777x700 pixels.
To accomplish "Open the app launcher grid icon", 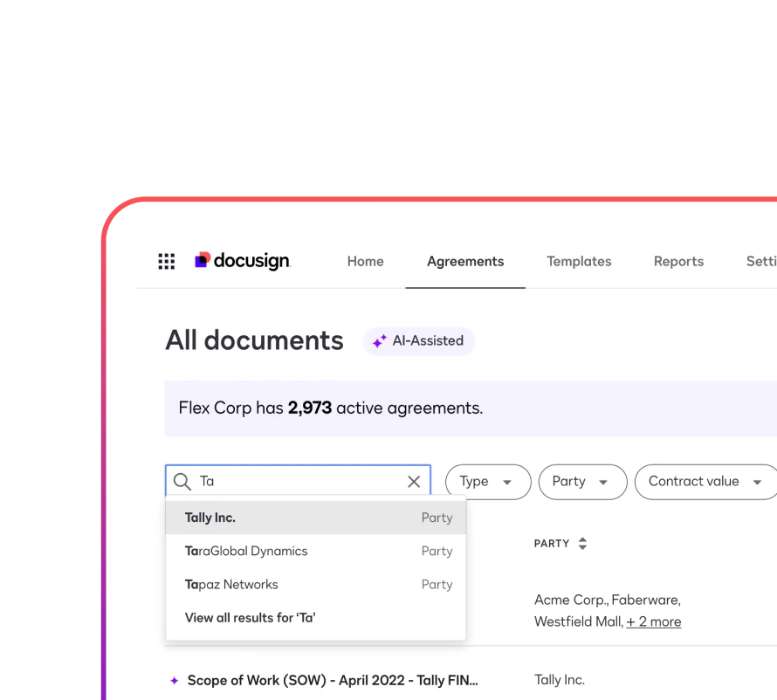I will 167,261.
